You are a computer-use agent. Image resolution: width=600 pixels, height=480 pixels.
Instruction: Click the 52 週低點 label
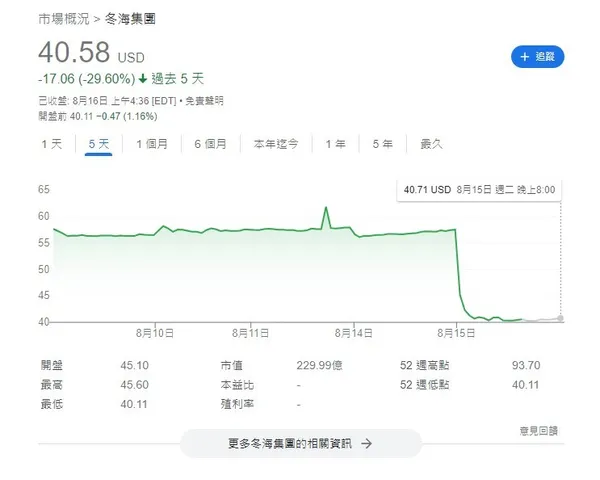click(x=424, y=385)
